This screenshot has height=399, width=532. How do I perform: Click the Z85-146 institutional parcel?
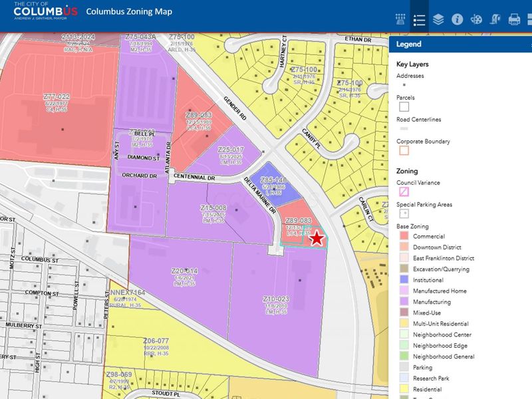(273, 180)
